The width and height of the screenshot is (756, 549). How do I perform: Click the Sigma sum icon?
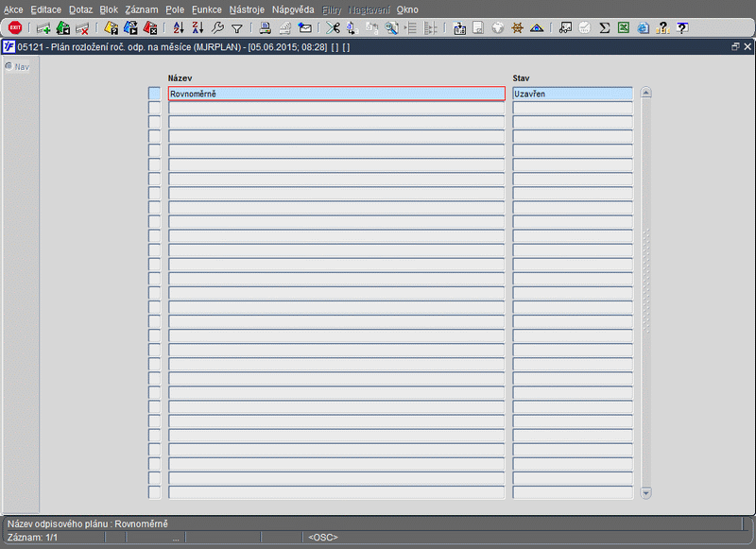[x=604, y=28]
